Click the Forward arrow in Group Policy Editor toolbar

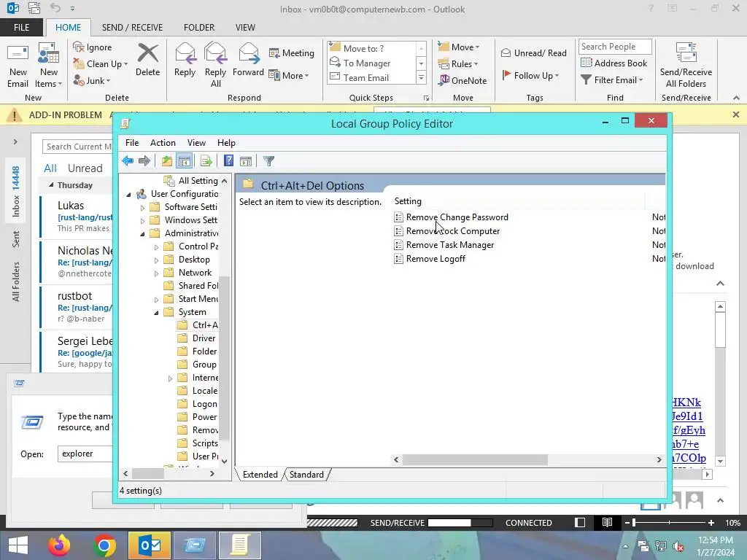point(144,161)
